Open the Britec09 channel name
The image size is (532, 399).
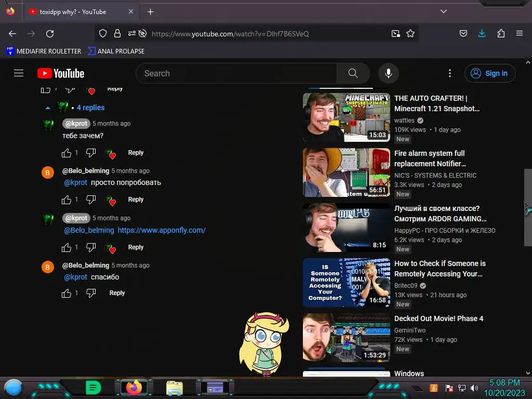(406, 286)
